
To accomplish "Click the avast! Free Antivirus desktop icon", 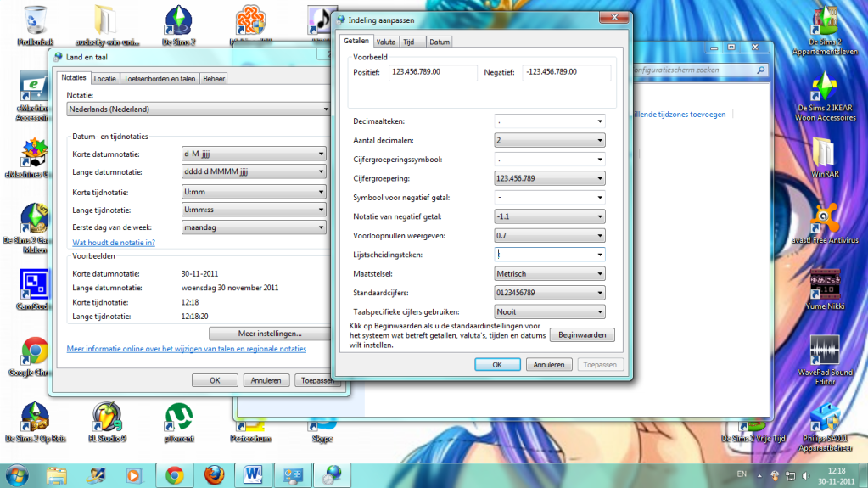I will 824,219.
